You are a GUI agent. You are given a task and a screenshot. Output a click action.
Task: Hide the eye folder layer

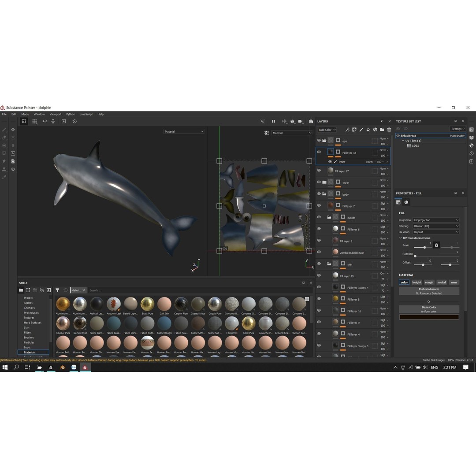pyautogui.click(x=319, y=141)
